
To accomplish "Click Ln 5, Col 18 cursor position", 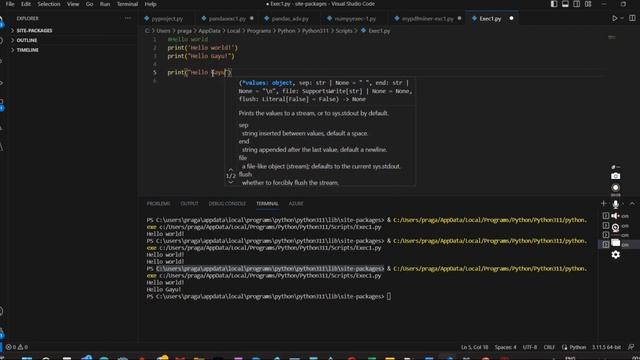I will [474, 347].
